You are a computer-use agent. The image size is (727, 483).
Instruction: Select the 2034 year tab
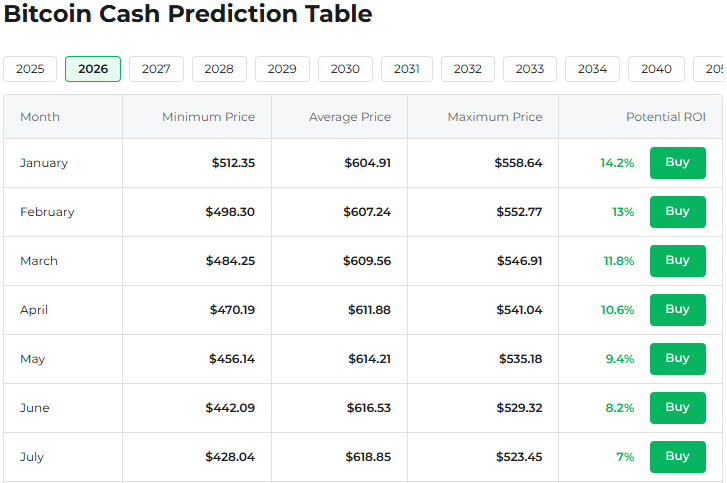[592, 69]
